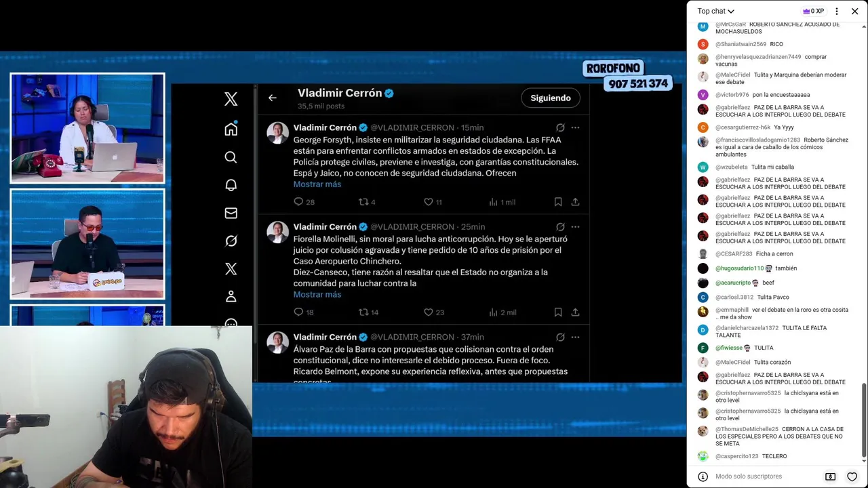Screen dimensions: 868x488
Task: Open Grok action on the 15min post
Action: point(560,127)
